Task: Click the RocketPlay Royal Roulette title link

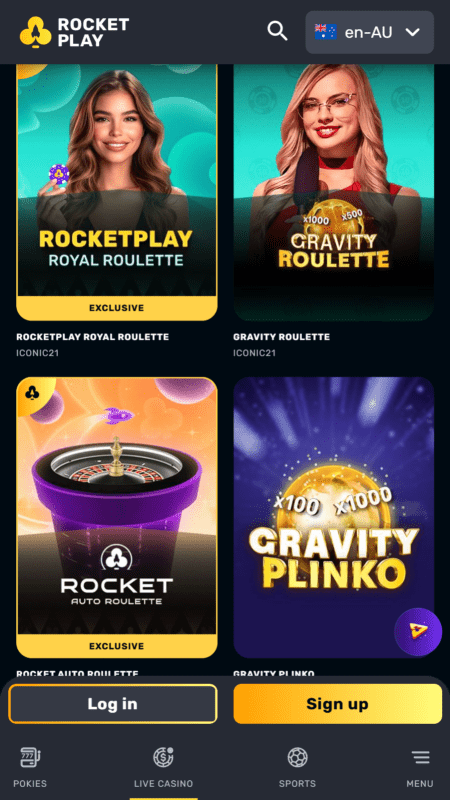Action: click(92, 337)
